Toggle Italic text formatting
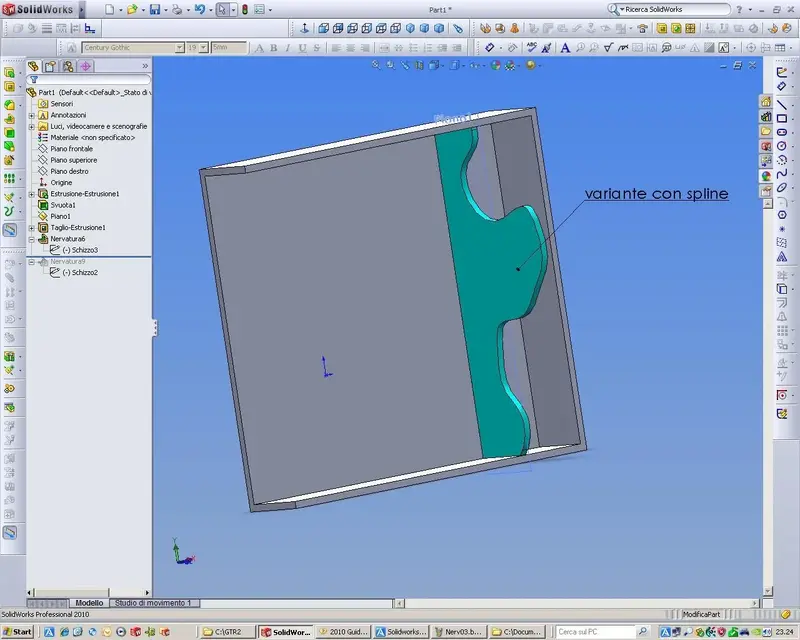 click(x=288, y=47)
